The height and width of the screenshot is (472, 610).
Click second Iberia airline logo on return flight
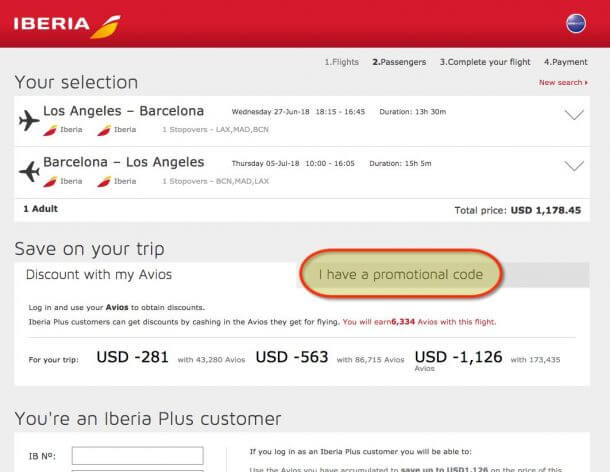point(104,181)
